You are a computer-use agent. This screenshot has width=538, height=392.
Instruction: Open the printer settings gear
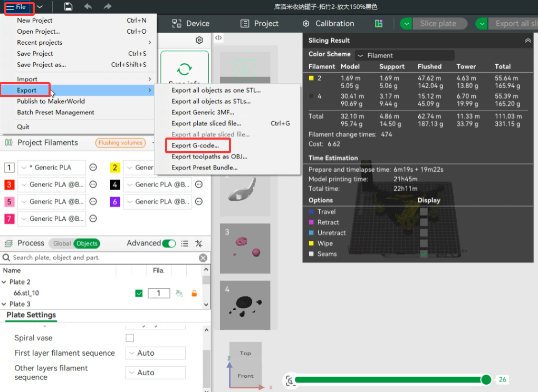(x=199, y=40)
